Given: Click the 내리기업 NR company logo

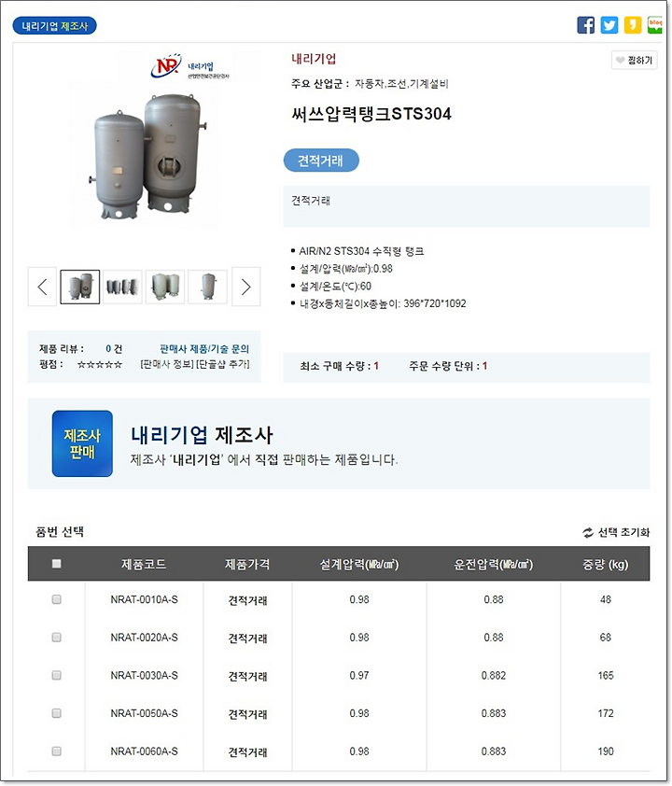Looking at the screenshot, I should coord(189,66).
